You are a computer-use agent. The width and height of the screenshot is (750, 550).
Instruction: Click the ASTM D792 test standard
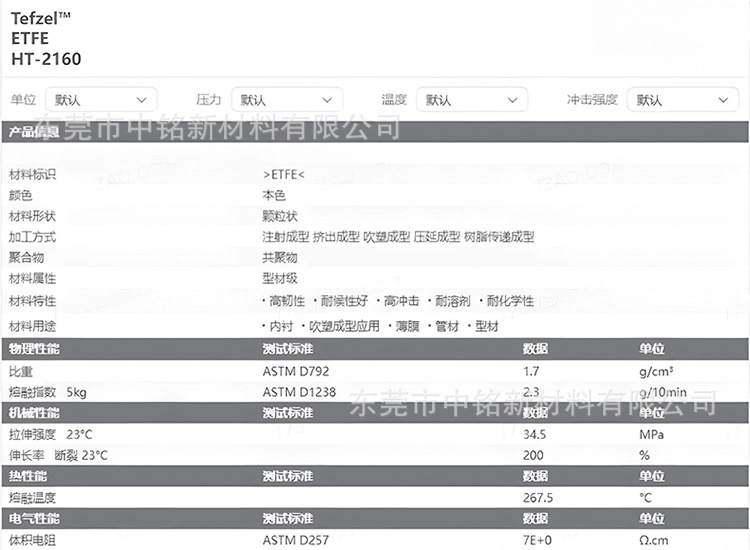(296, 372)
